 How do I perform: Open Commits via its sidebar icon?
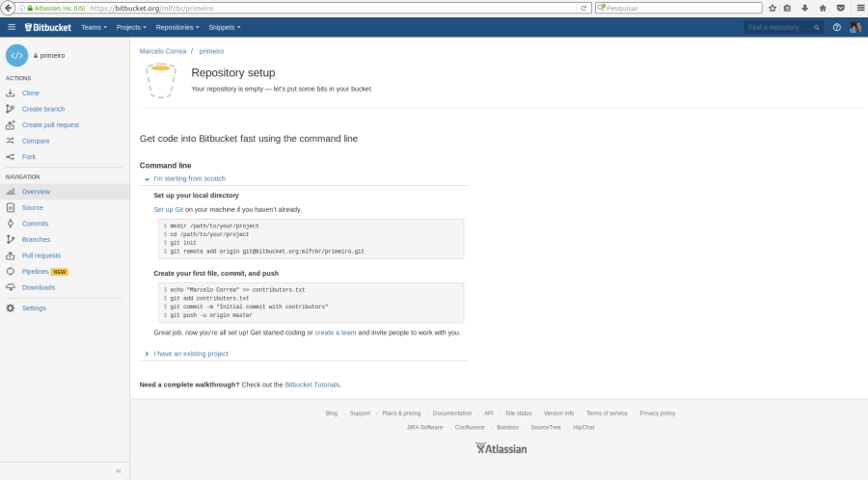11,224
